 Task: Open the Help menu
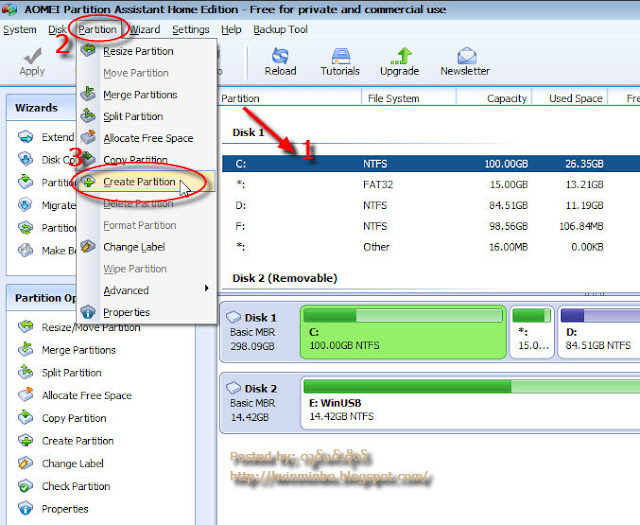pyautogui.click(x=231, y=30)
